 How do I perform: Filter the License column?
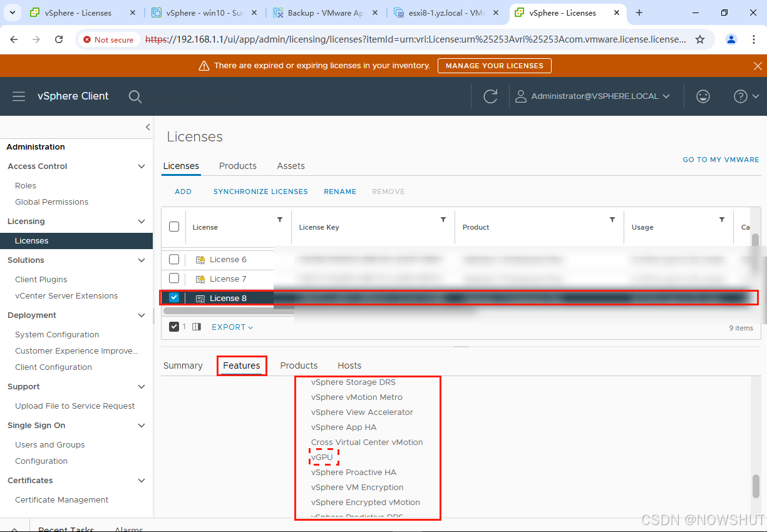(280, 220)
